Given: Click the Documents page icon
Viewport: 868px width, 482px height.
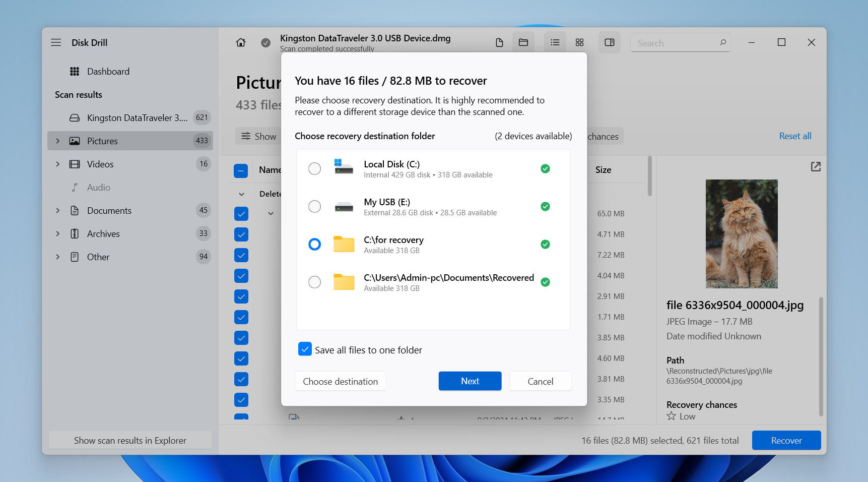Looking at the screenshot, I should tap(75, 211).
